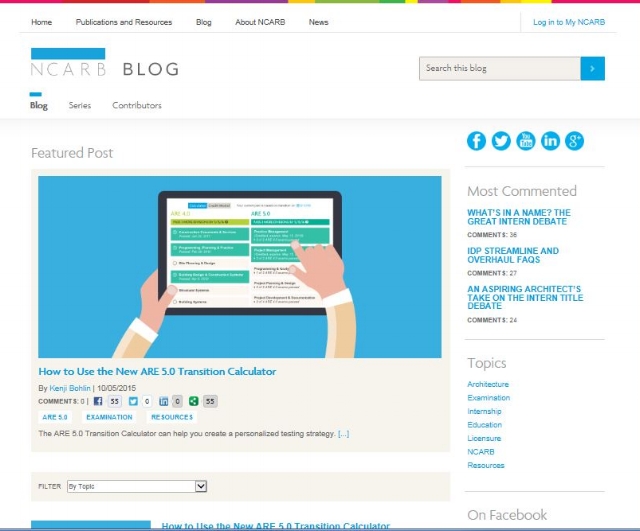Open News in top navigation

point(318,22)
